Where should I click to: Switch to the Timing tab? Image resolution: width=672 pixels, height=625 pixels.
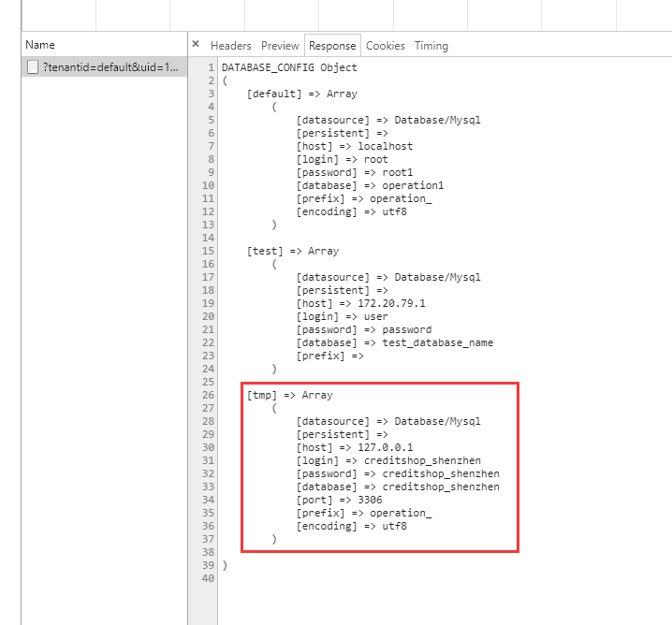(431, 46)
